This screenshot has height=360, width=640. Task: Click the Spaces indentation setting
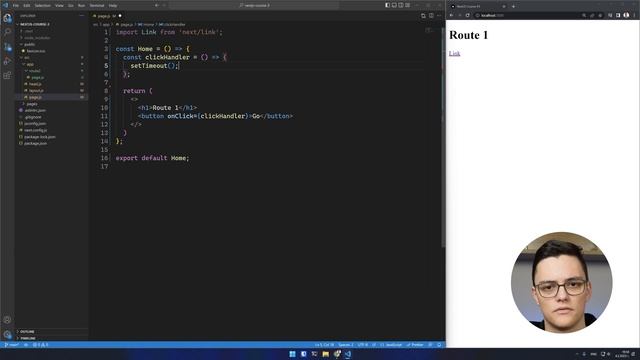346,345
